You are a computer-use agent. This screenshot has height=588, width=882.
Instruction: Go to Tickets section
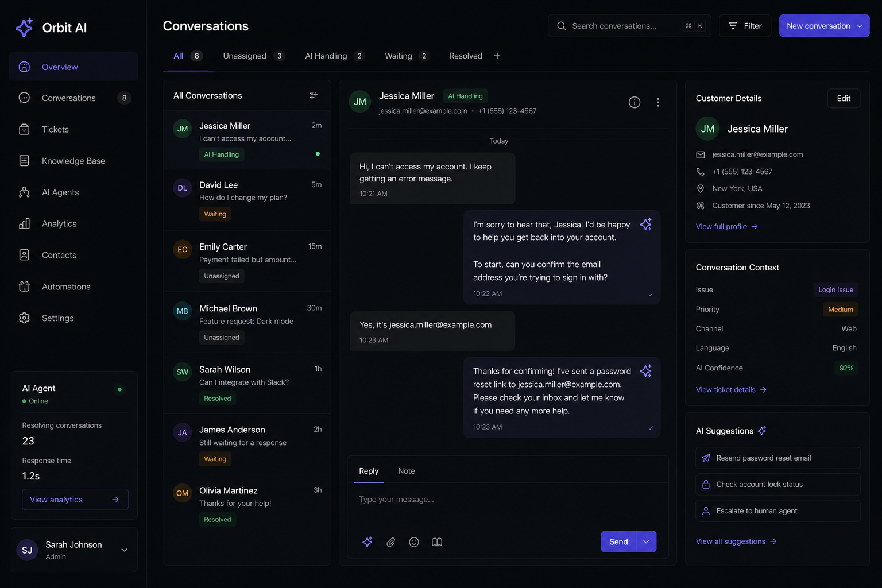73,130
